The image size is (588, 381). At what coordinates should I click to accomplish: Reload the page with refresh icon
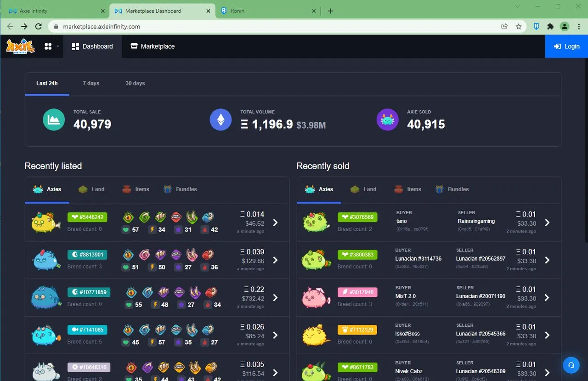(x=39, y=27)
